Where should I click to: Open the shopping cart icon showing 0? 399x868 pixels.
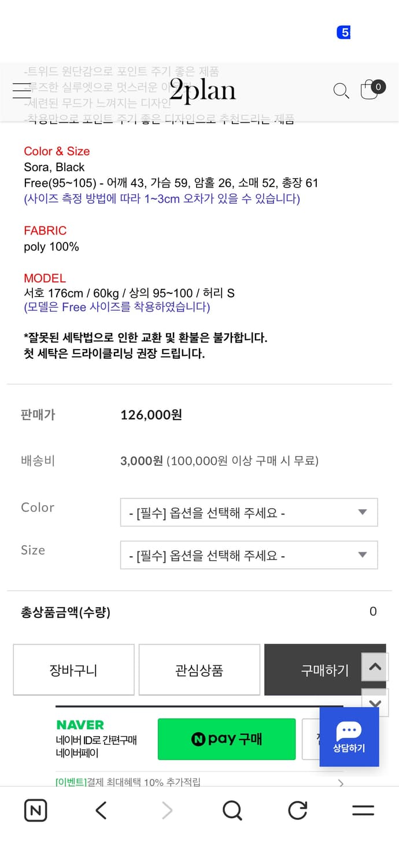point(370,90)
